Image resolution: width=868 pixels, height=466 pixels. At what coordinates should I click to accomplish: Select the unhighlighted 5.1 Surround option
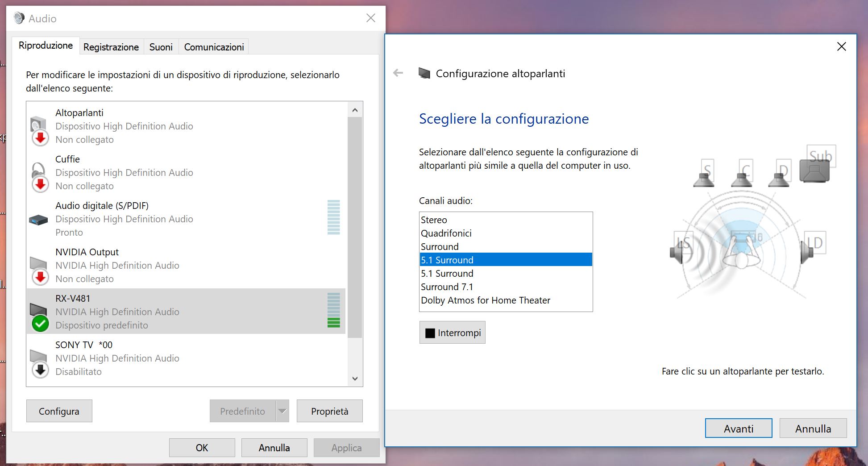(506, 273)
